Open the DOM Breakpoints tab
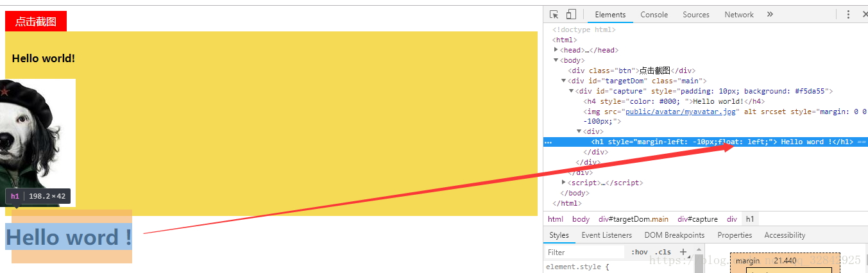Image resolution: width=868 pixels, height=273 pixels. coord(674,235)
